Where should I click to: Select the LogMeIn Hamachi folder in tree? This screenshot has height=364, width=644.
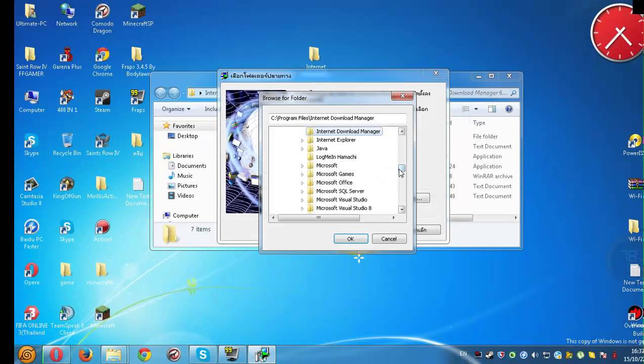click(336, 157)
